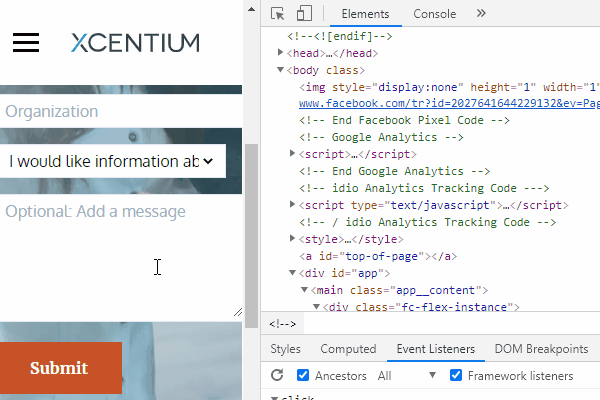This screenshot has height=400, width=600.
Task: Select 'idio Analytics Tracking Code' opening comment
Action: click(x=424, y=188)
